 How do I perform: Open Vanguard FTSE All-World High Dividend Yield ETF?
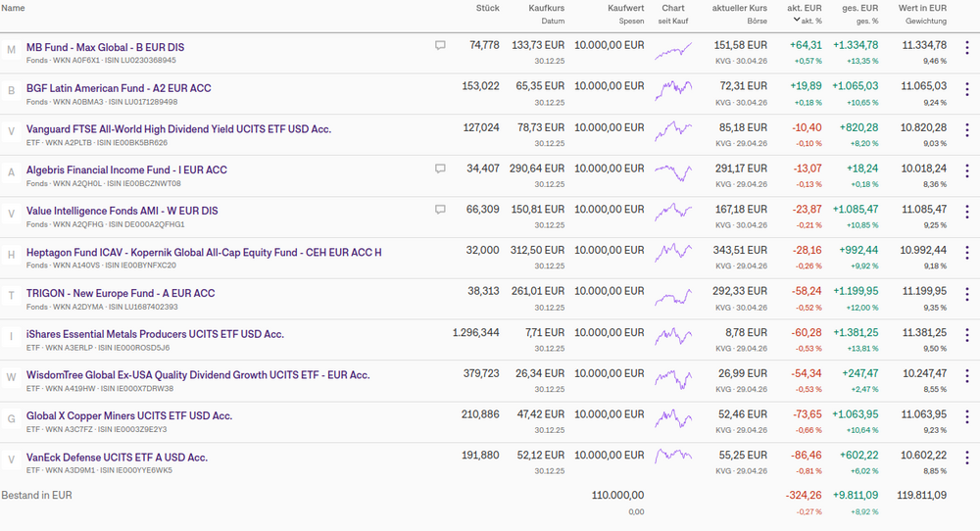pyautogui.click(x=178, y=129)
